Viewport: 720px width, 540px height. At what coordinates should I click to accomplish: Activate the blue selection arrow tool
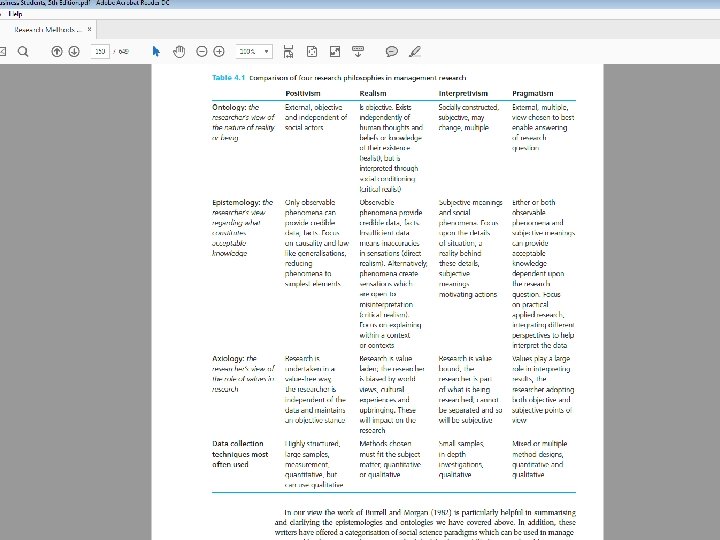click(156, 51)
